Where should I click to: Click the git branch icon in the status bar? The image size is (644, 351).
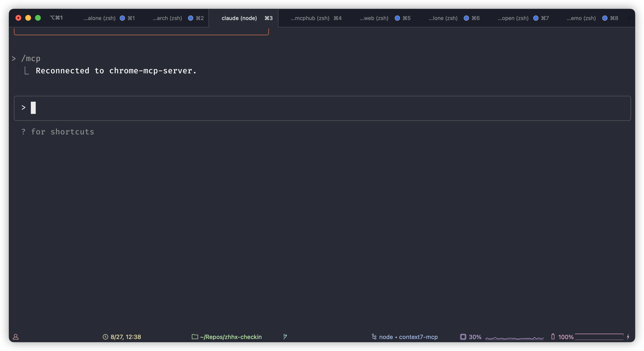(285, 337)
